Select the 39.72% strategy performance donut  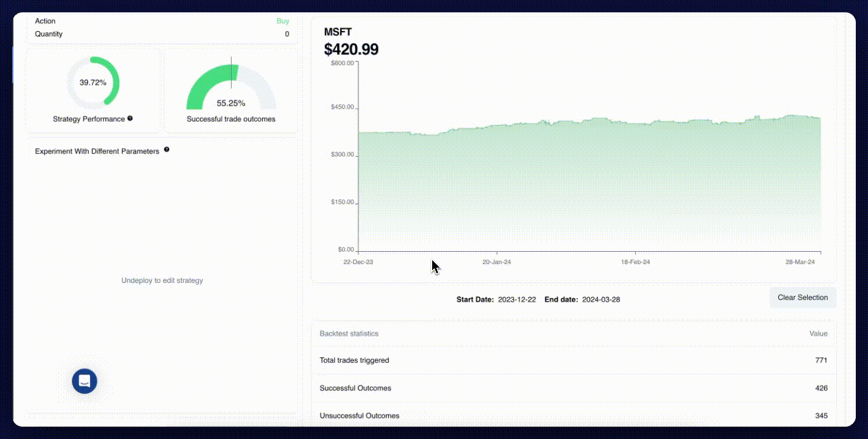[93, 82]
